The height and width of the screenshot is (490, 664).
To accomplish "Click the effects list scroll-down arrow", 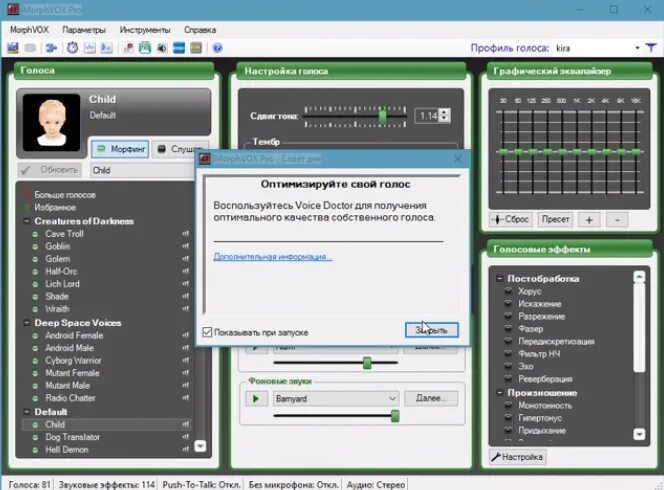I will click(x=639, y=434).
